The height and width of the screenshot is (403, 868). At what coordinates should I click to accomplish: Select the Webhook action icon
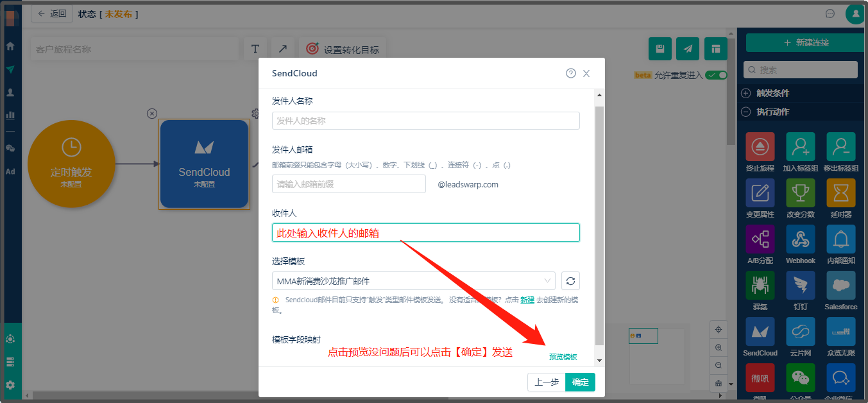801,239
